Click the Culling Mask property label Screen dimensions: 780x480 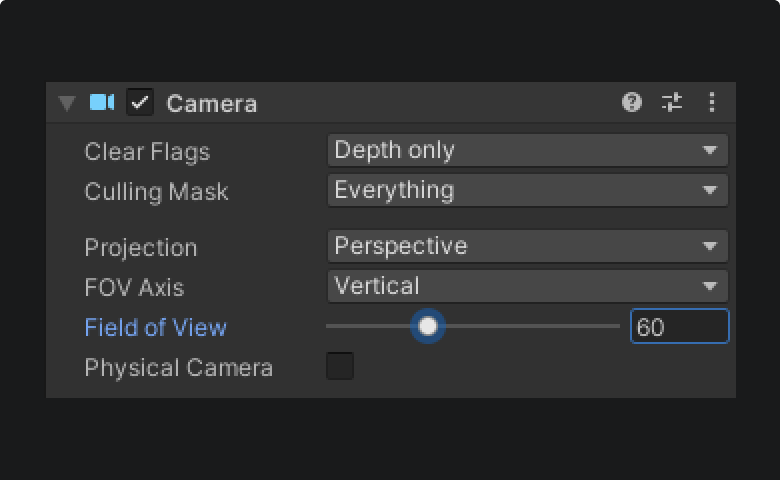click(156, 191)
